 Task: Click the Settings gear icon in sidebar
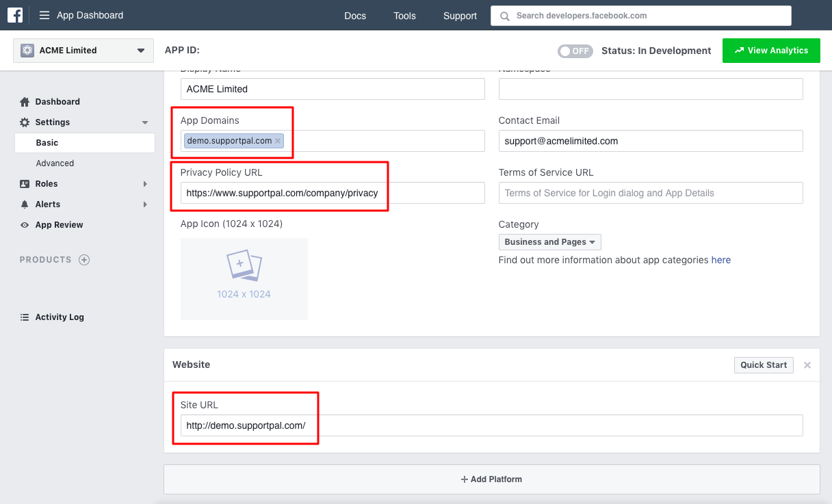(25, 122)
